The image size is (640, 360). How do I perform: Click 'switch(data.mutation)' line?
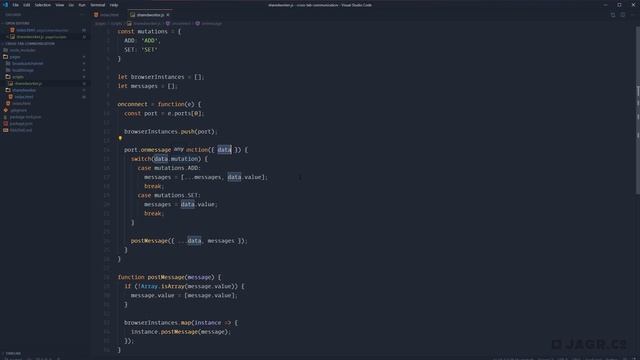click(169, 159)
